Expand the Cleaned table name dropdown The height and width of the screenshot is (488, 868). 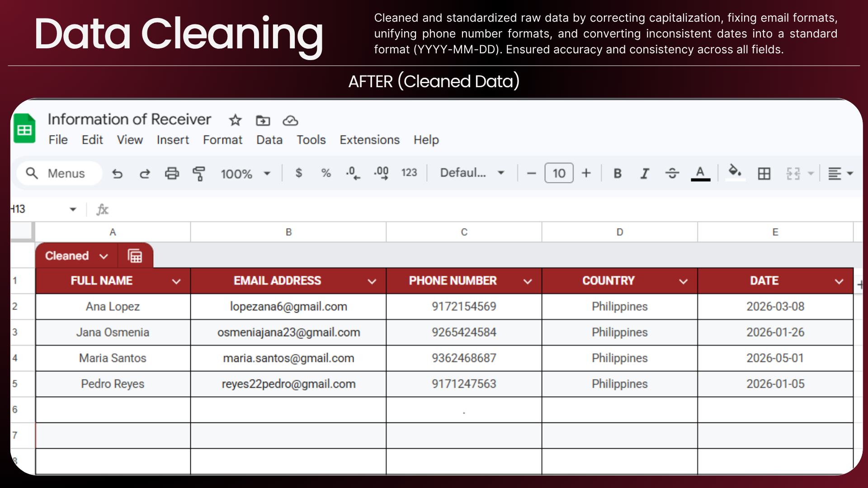pyautogui.click(x=104, y=256)
